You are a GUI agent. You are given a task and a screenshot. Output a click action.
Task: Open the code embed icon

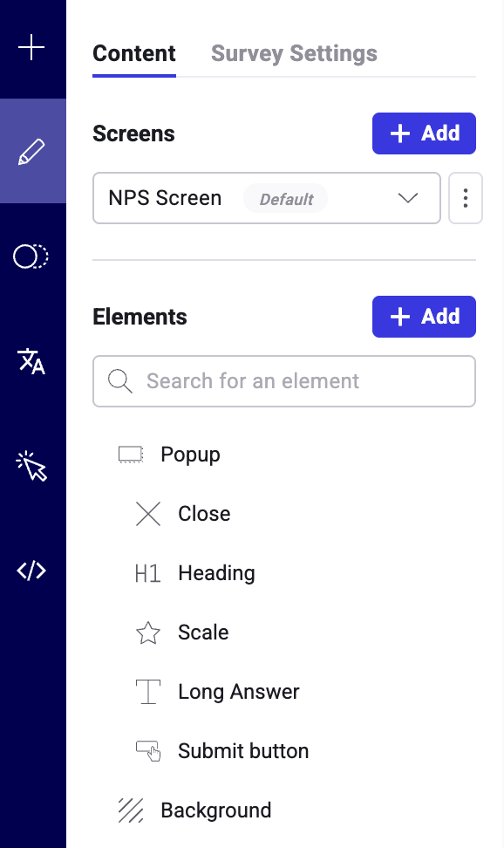point(31,571)
